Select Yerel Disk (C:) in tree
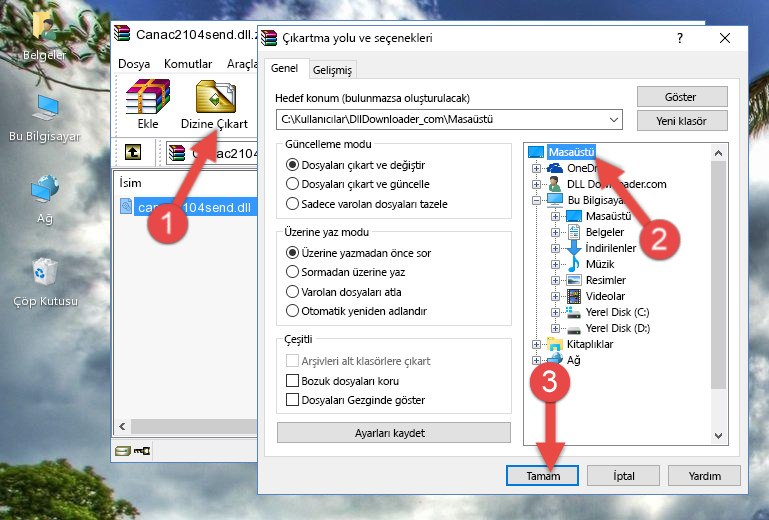769x520 pixels. pos(617,312)
